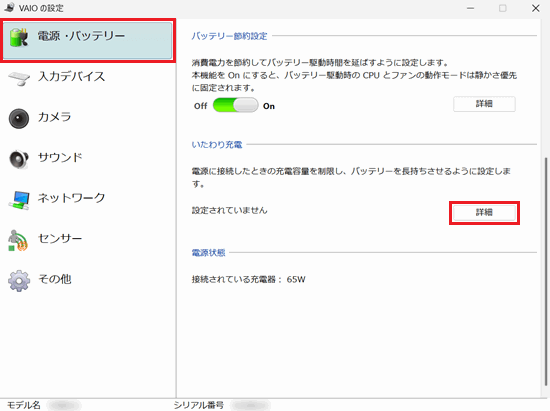This screenshot has height=411, width=550.
Task: Click the シリアル番号 label in status bar
Action: [199, 405]
